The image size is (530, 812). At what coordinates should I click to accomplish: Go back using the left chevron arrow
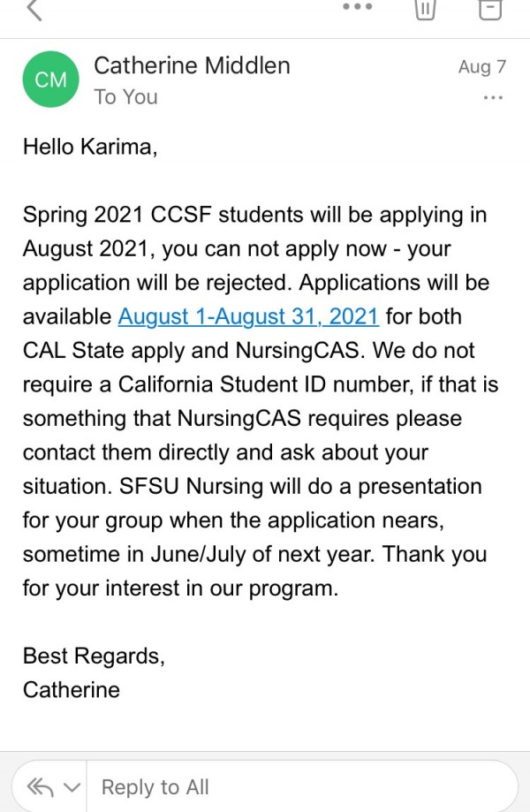(34, 10)
